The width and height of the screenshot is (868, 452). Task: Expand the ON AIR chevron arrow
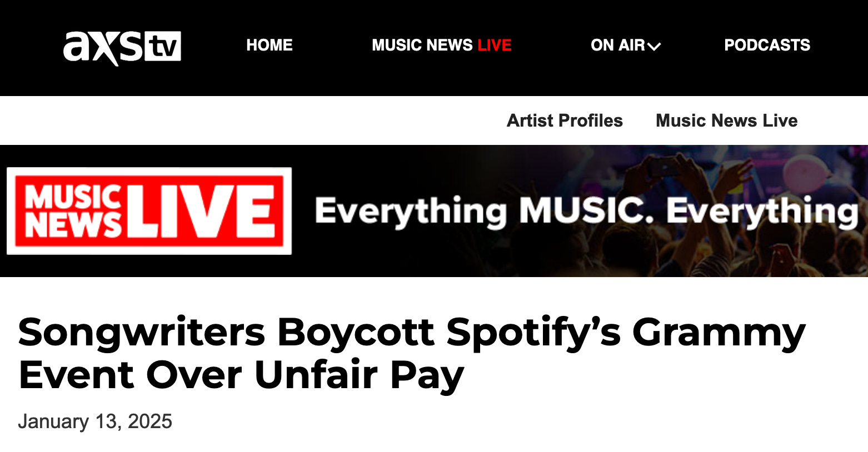(654, 47)
